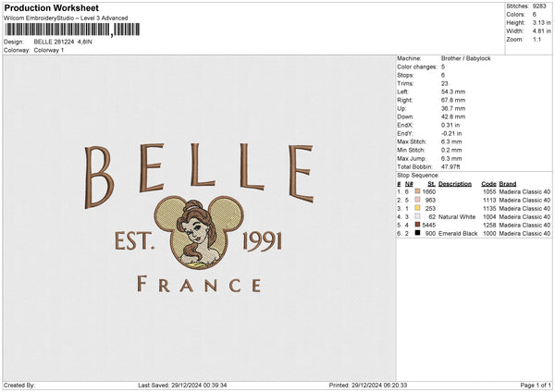This screenshot has height=392, width=555.
Task: Click stitch count 963 in row 2
Action: click(x=430, y=200)
